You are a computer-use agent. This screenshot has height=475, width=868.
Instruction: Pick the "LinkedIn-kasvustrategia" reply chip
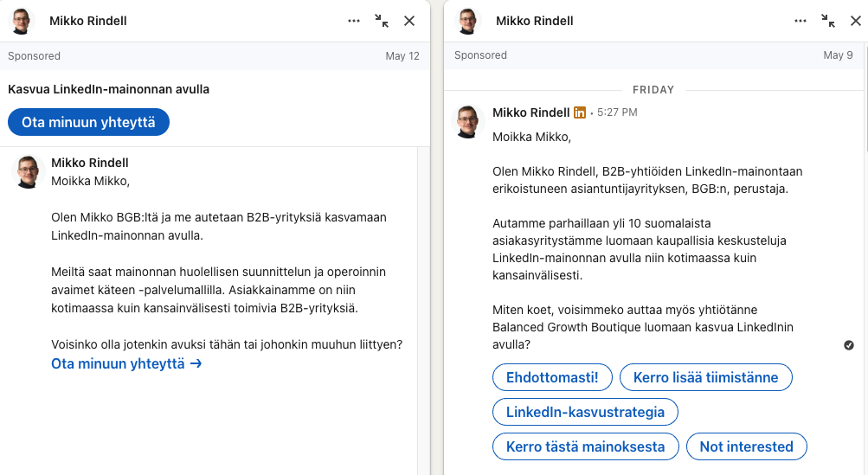tap(585, 412)
